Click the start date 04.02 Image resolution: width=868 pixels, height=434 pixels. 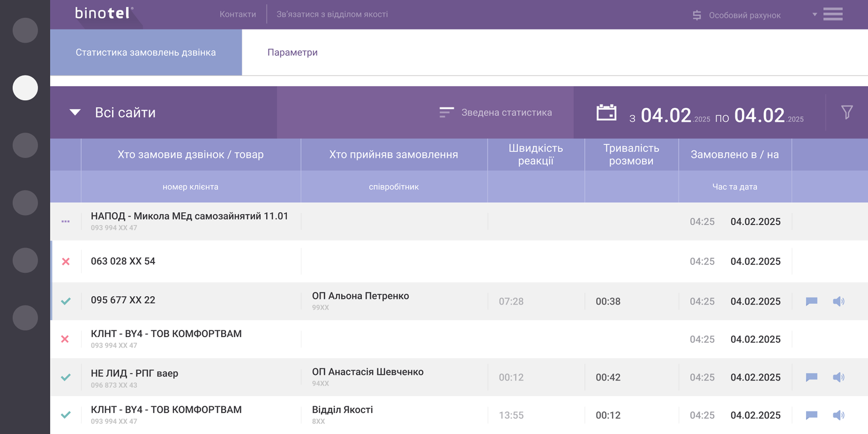(x=666, y=115)
